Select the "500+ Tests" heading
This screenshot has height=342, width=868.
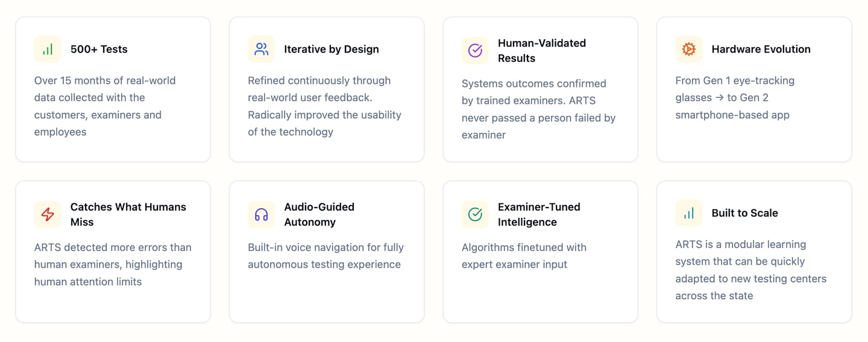(x=99, y=49)
